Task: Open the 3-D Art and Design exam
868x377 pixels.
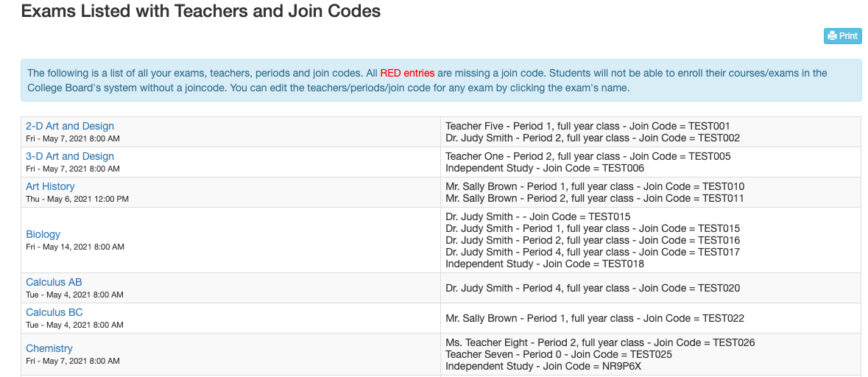Action: tap(70, 156)
